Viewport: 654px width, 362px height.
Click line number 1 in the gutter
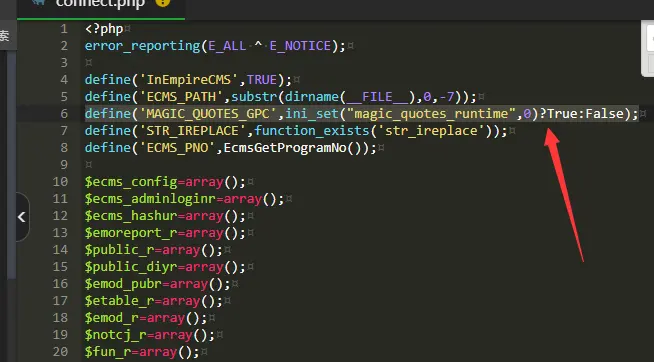(64, 29)
